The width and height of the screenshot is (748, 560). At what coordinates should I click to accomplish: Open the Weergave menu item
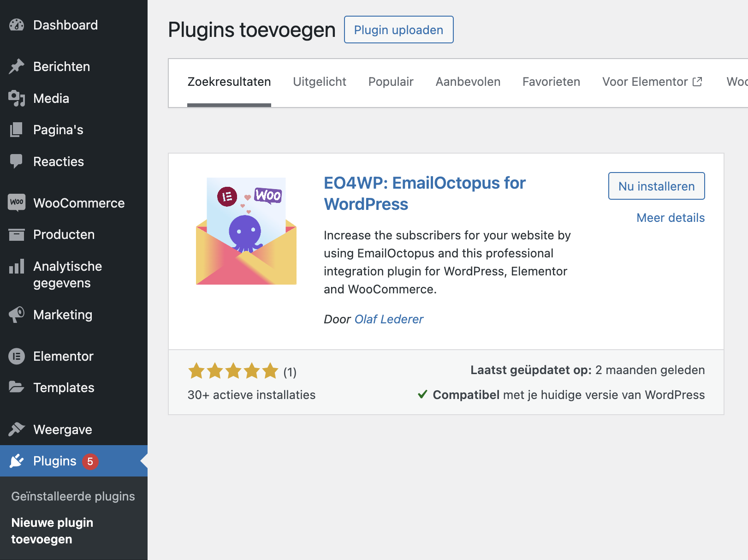tap(74, 429)
